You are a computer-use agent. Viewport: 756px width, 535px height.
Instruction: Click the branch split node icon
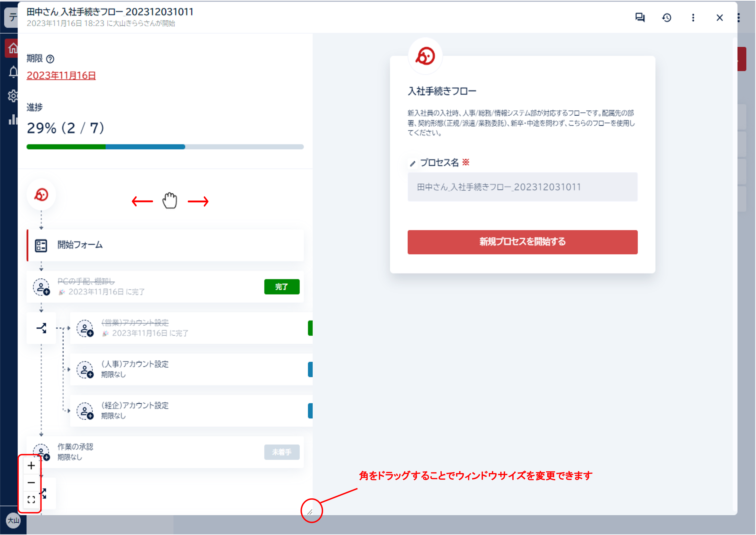pyautogui.click(x=42, y=328)
